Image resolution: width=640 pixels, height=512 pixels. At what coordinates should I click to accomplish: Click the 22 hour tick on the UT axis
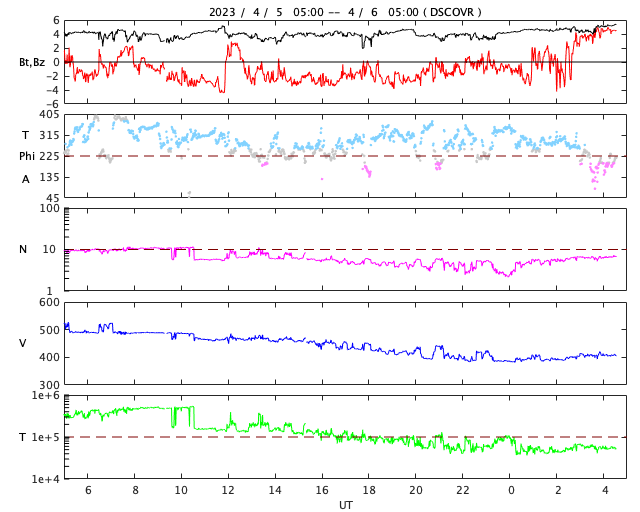[x=463, y=490]
